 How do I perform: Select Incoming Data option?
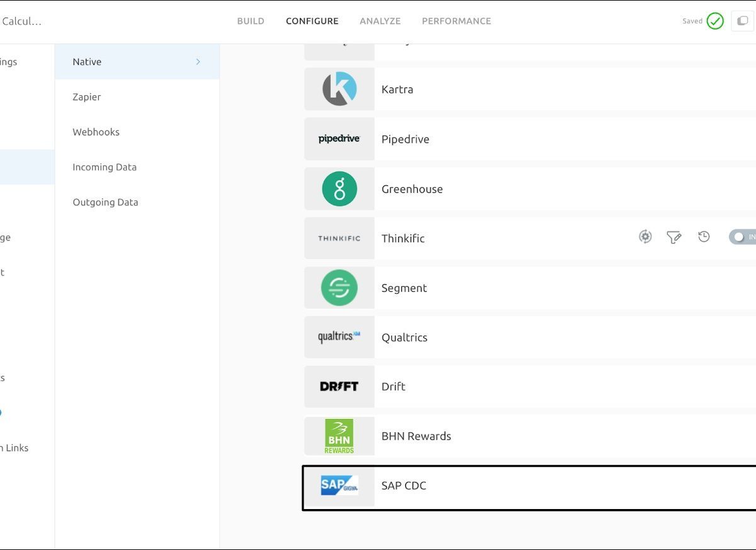pos(105,168)
